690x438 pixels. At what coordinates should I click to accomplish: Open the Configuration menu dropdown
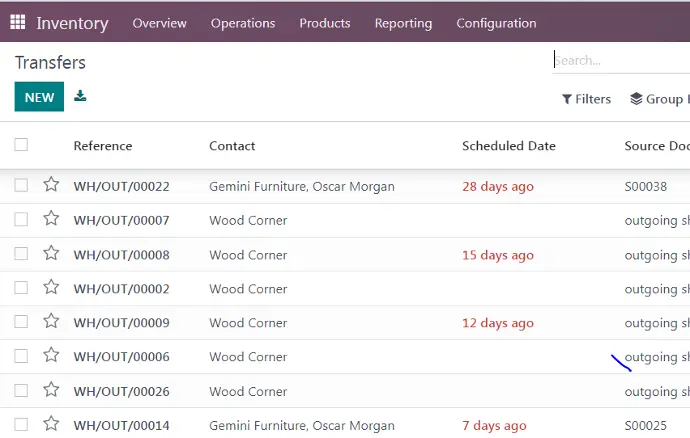494,23
